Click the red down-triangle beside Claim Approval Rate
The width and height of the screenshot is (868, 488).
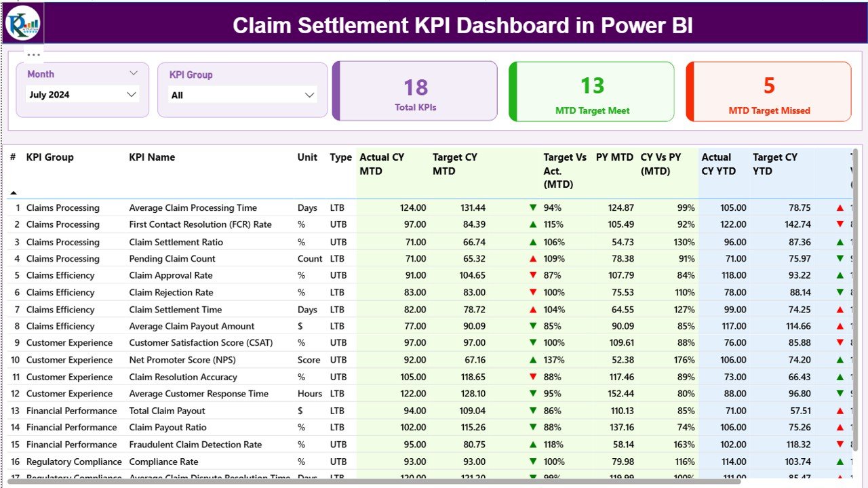[x=532, y=275]
